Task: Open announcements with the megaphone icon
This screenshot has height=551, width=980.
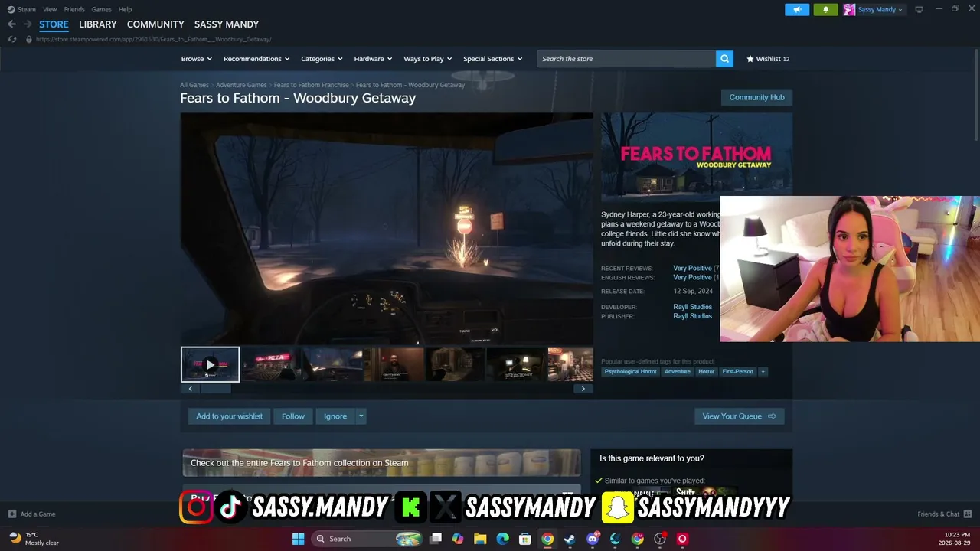Action: pyautogui.click(x=797, y=9)
